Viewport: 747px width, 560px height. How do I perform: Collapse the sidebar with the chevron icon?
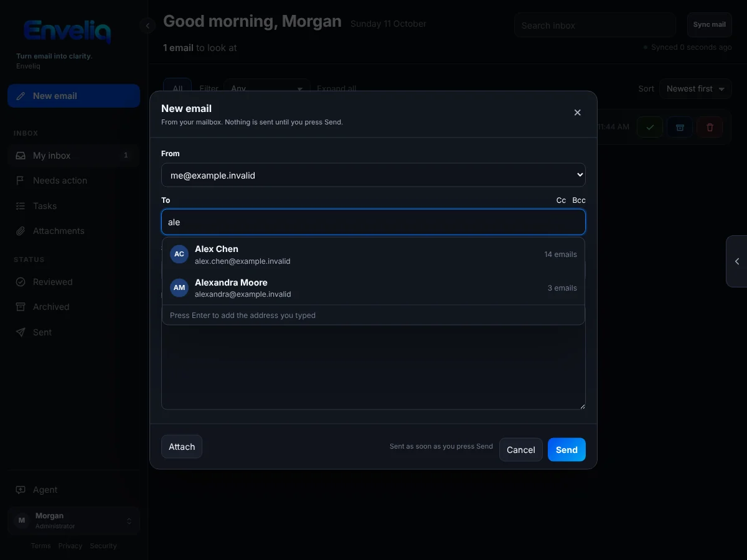148,26
